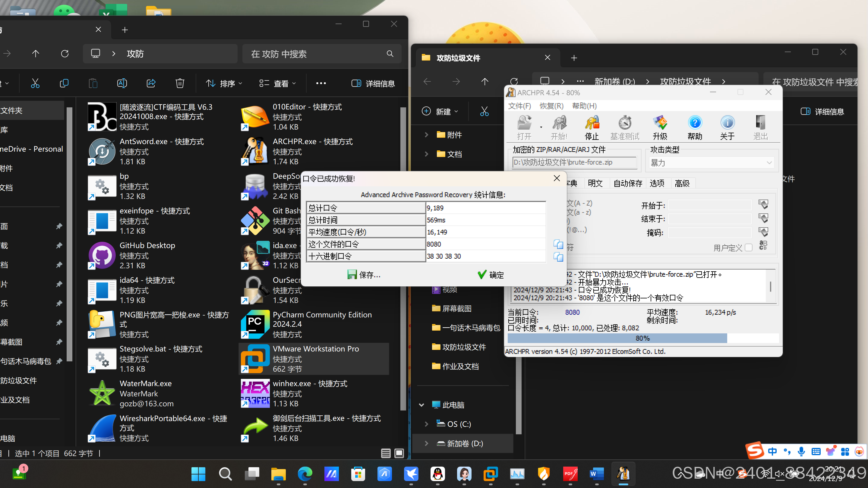Switch to details list view toggle in status bar
Screen dimensions: 868x488
coord(386,453)
